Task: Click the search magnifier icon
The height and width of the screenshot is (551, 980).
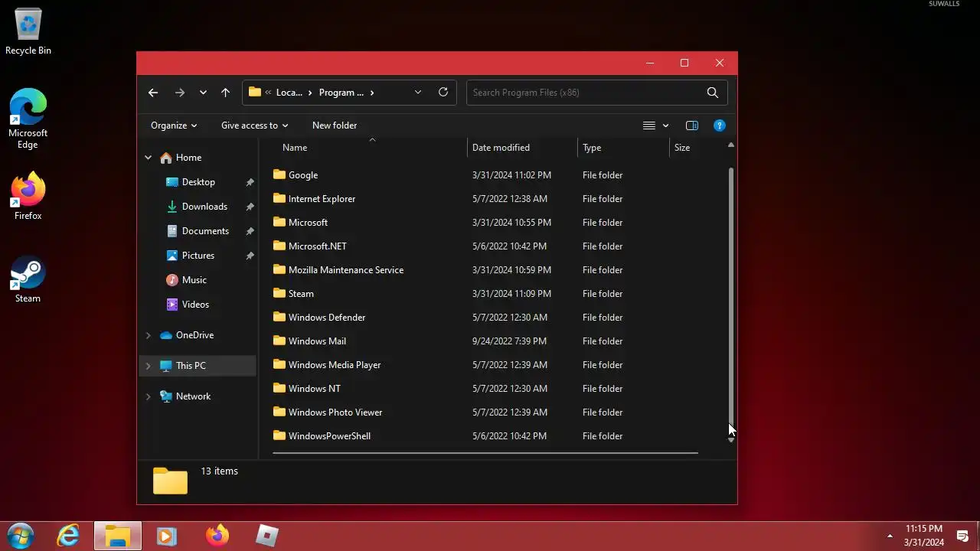Action: click(x=713, y=93)
